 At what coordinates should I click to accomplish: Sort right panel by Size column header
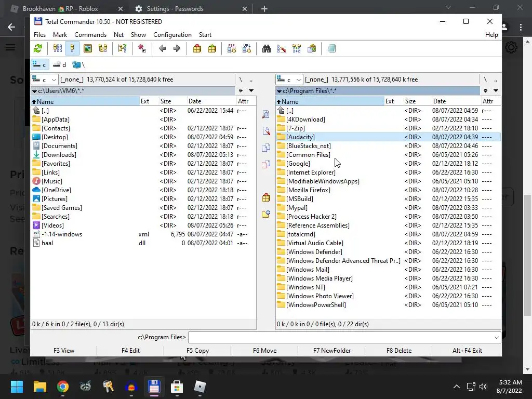point(417,101)
